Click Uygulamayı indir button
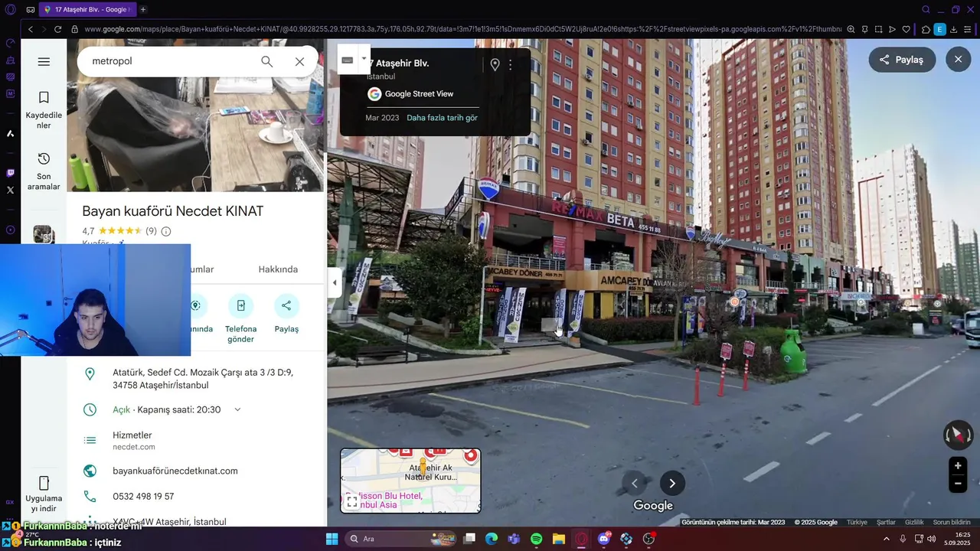The image size is (980, 551). click(44, 494)
